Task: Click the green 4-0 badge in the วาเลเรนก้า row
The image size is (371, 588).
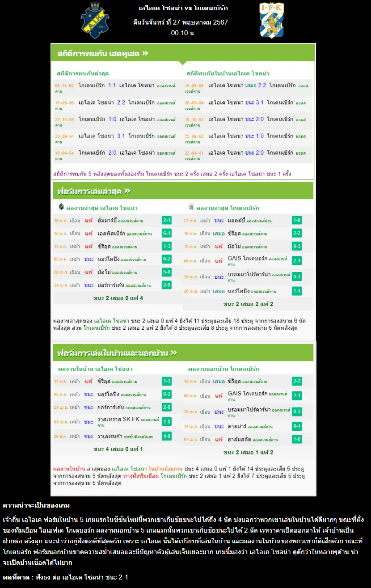Action: point(167,436)
